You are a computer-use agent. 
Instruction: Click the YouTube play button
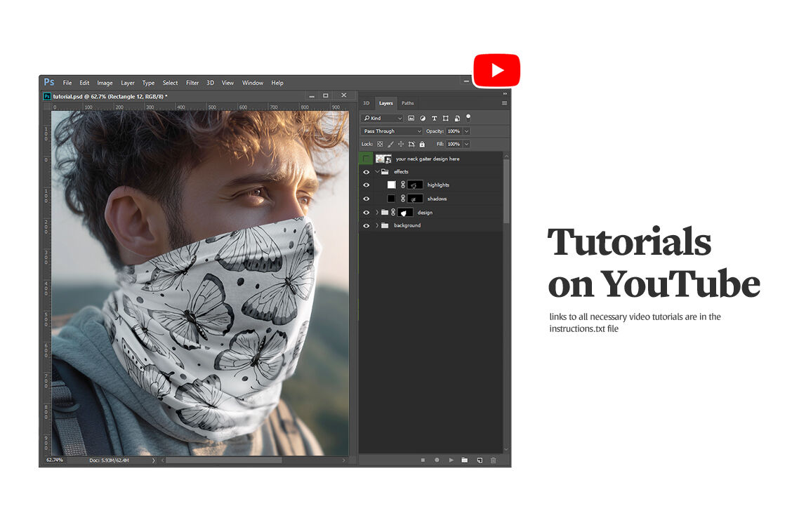(497, 70)
